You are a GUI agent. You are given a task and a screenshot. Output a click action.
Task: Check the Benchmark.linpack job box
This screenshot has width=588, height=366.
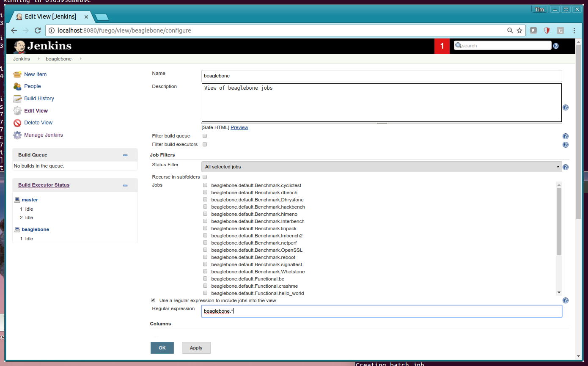(205, 228)
